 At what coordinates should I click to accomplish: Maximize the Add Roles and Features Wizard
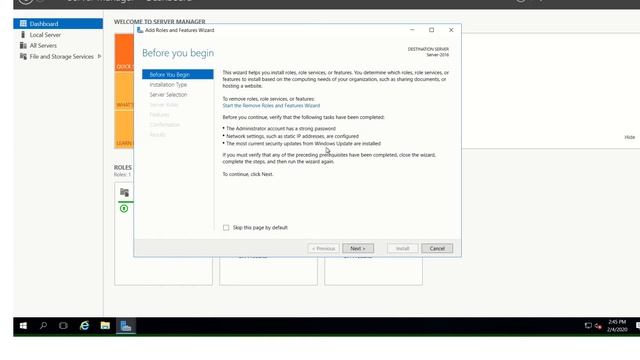[x=431, y=30]
